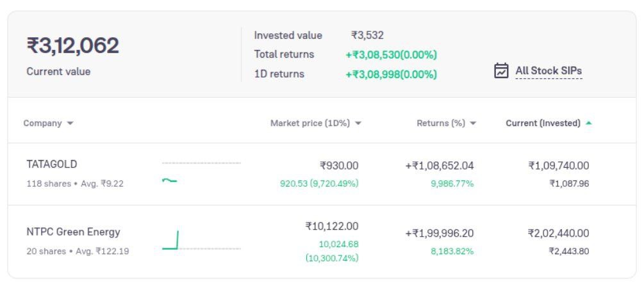The height and width of the screenshot is (297, 644).
Task: Click TATAGOLD returns +₹1,08,652.04
Action: [440, 166]
